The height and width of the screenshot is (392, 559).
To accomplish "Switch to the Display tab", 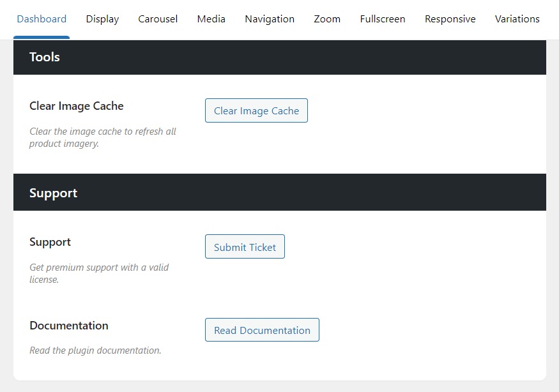I will pos(102,19).
